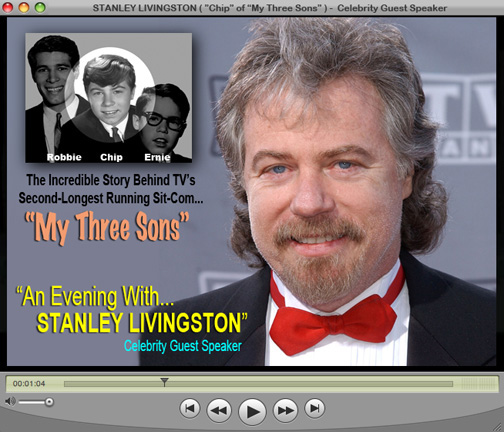504x432 pixels.
Task: Skip back to the beginning
Action: 190,408
